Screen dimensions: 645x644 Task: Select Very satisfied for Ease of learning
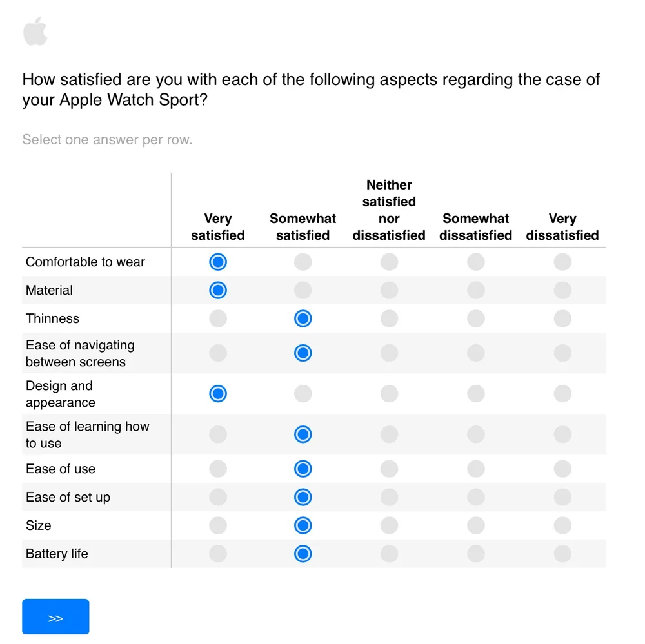218,434
